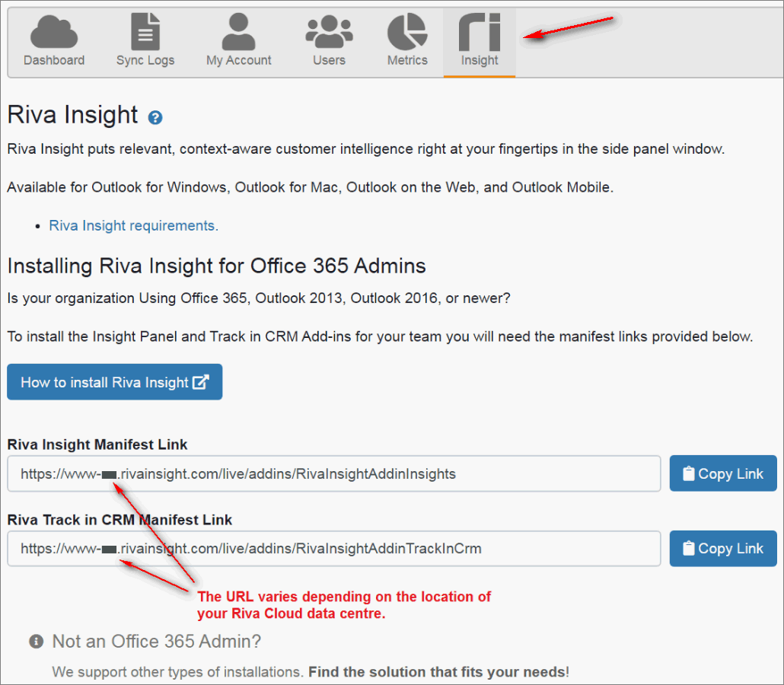Click the help question mark beside Riva Insight

(x=155, y=117)
